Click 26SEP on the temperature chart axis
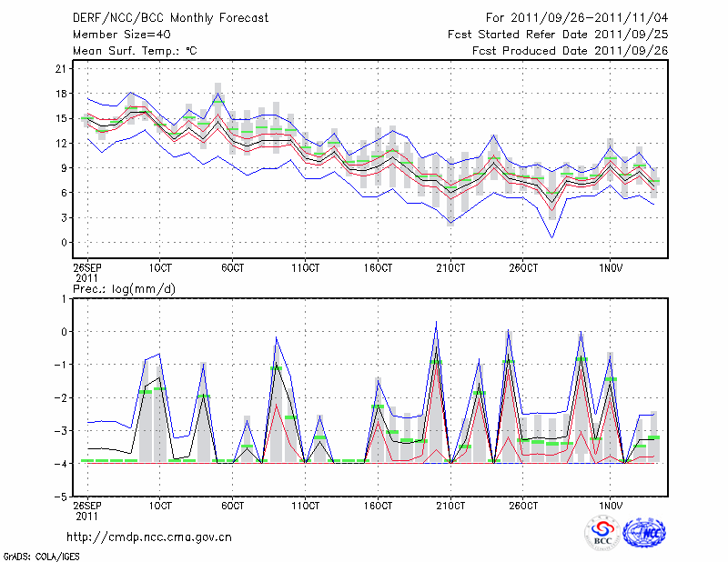728x562 pixels. click(86, 267)
